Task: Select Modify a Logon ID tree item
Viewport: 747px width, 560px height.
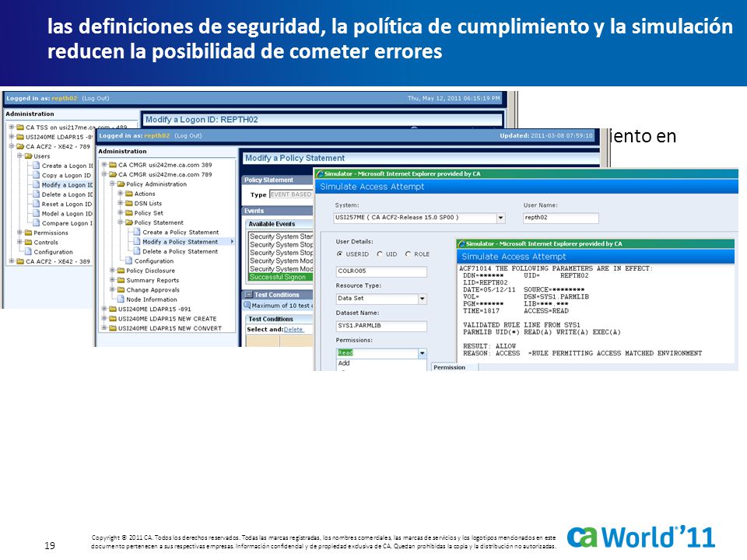Action: pyautogui.click(x=67, y=185)
